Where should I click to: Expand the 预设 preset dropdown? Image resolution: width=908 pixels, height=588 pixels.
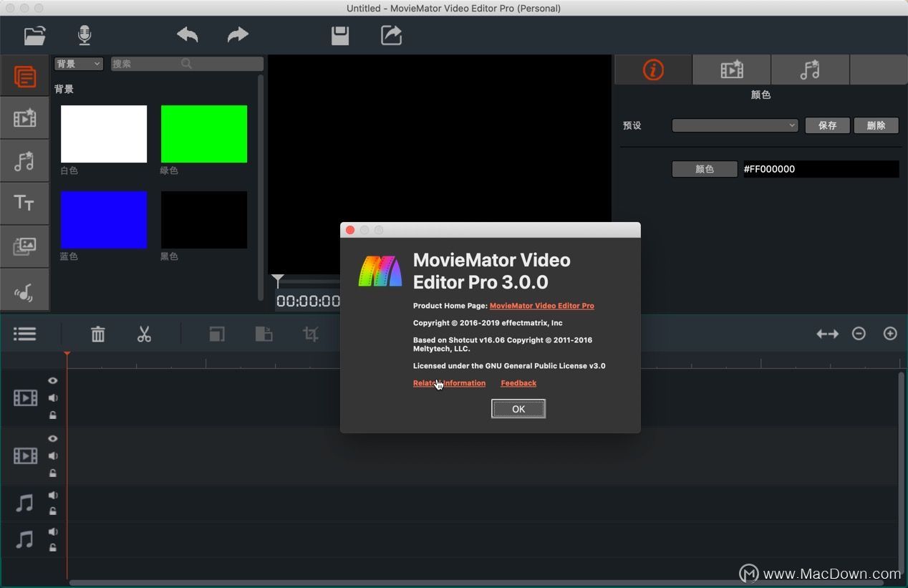pyautogui.click(x=735, y=125)
